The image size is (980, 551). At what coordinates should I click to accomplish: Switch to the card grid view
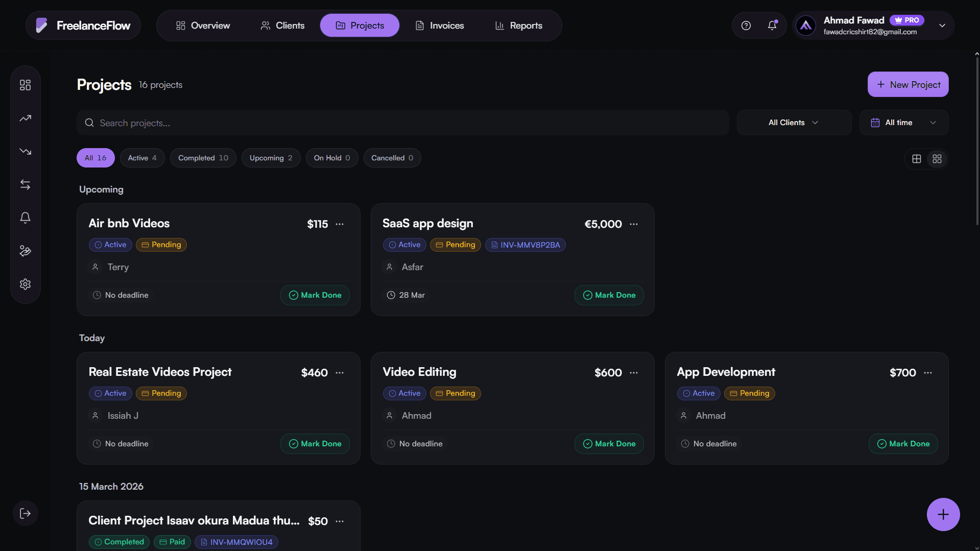point(937,159)
